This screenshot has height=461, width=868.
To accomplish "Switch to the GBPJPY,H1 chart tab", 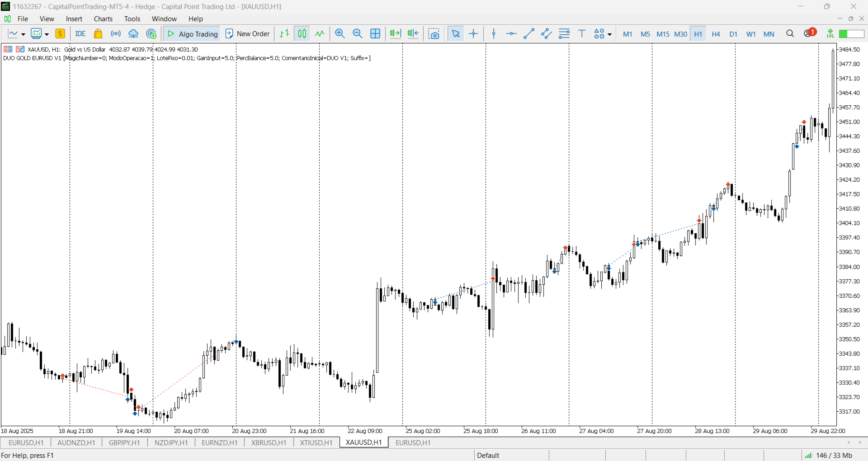I will click(124, 443).
